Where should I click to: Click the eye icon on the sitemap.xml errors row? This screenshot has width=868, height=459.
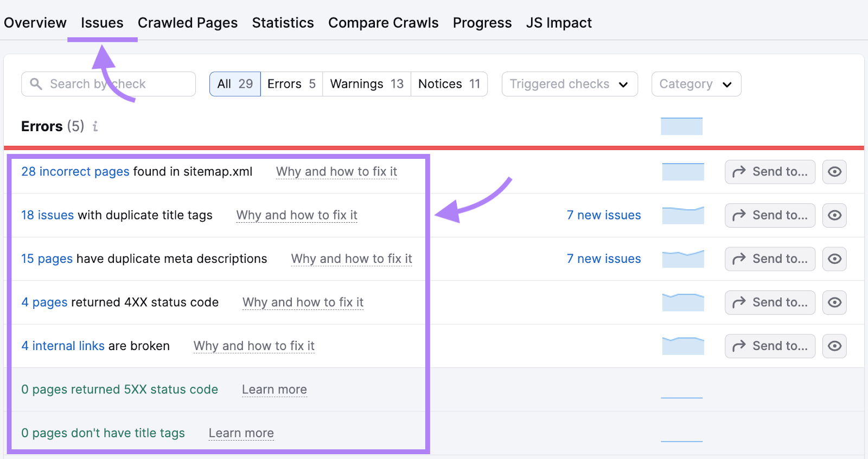pyautogui.click(x=834, y=172)
